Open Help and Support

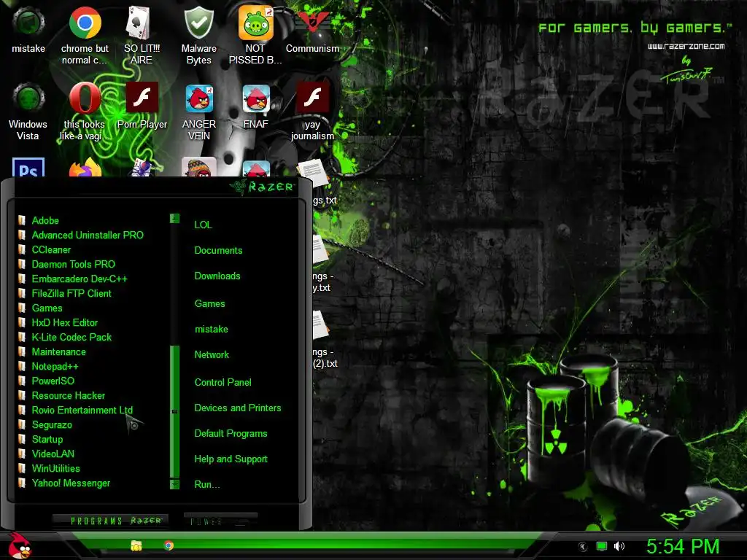(231, 459)
